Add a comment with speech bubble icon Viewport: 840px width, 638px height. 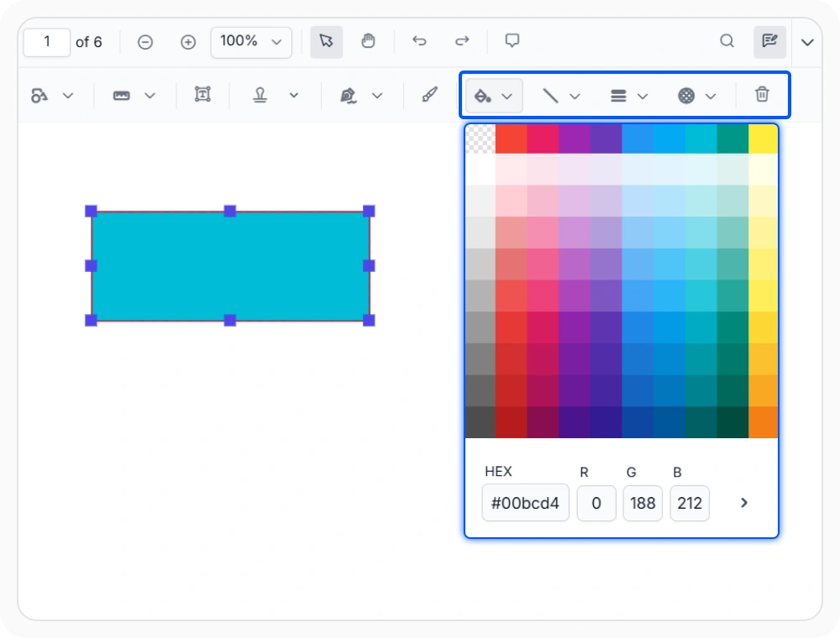click(x=512, y=40)
